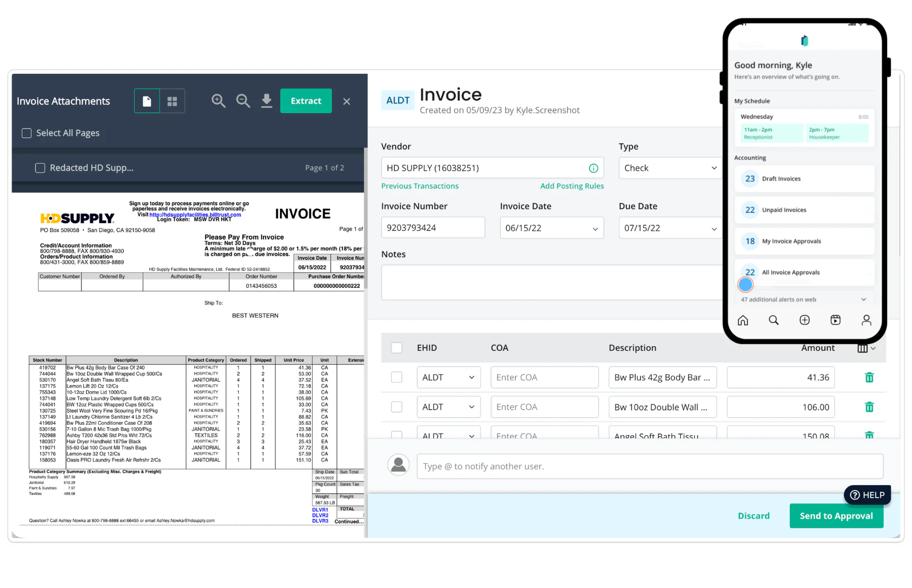
Task: Click the EHID column header
Action: (x=427, y=348)
